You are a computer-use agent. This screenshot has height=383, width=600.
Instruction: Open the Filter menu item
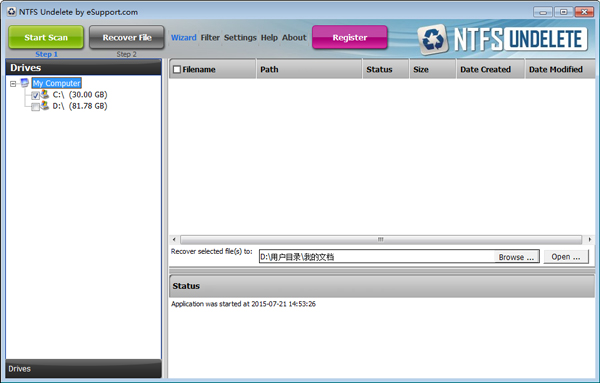210,37
